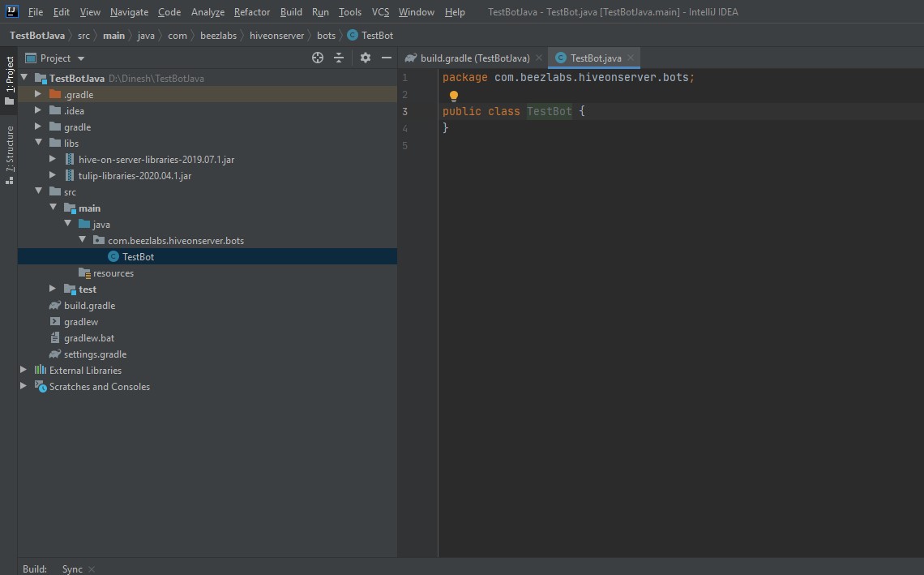Collapse the libs folder
This screenshot has height=575, width=924.
coord(38,142)
